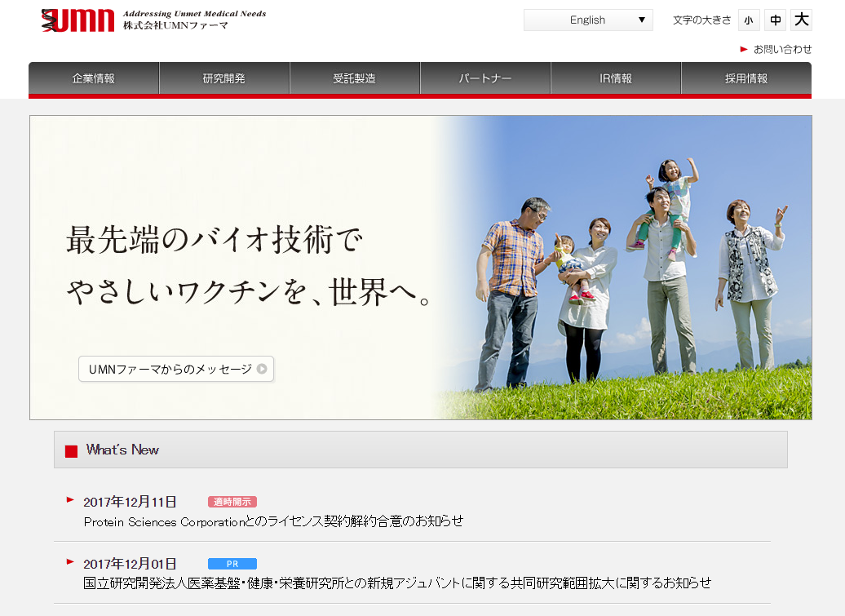
Task: Set text size to medium (中)
Action: pos(775,20)
